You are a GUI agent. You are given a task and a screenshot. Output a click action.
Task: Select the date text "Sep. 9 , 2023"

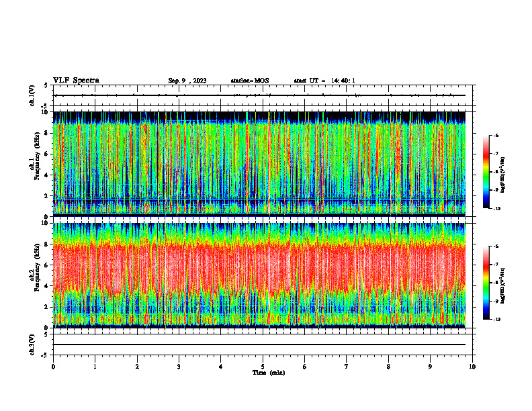187,81
